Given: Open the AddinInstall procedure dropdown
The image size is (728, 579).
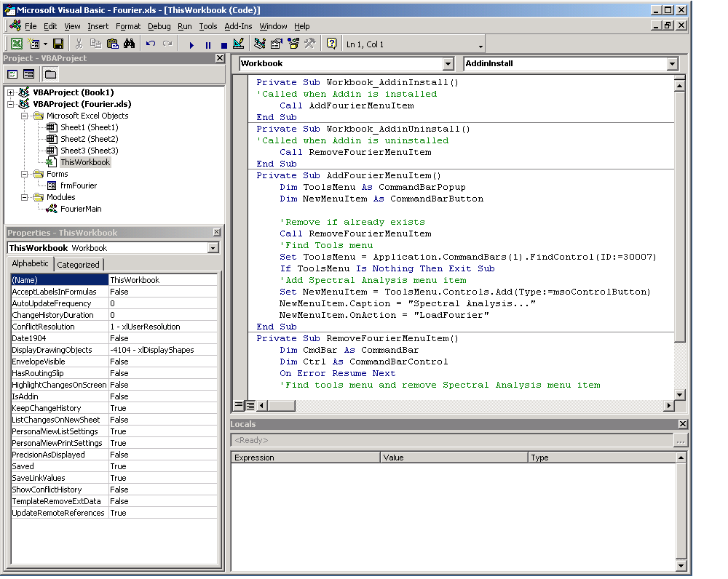Looking at the screenshot, I should point(672,63).
